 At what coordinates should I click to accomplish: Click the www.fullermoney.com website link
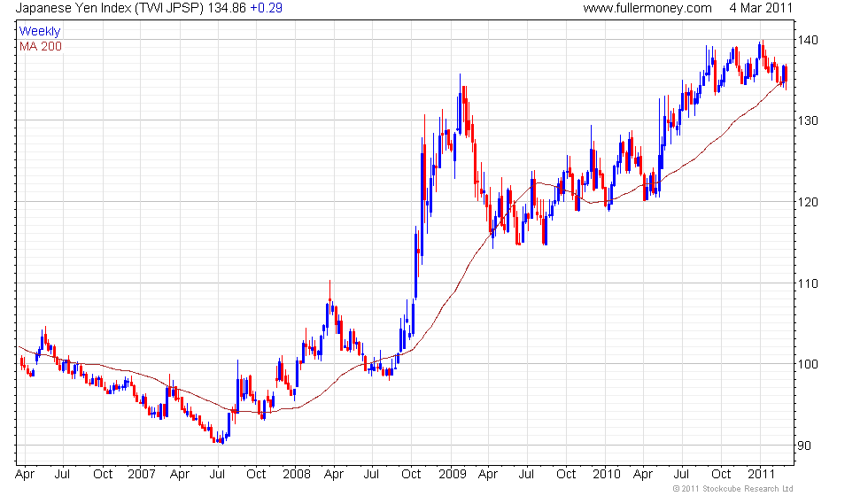[647, 8]
